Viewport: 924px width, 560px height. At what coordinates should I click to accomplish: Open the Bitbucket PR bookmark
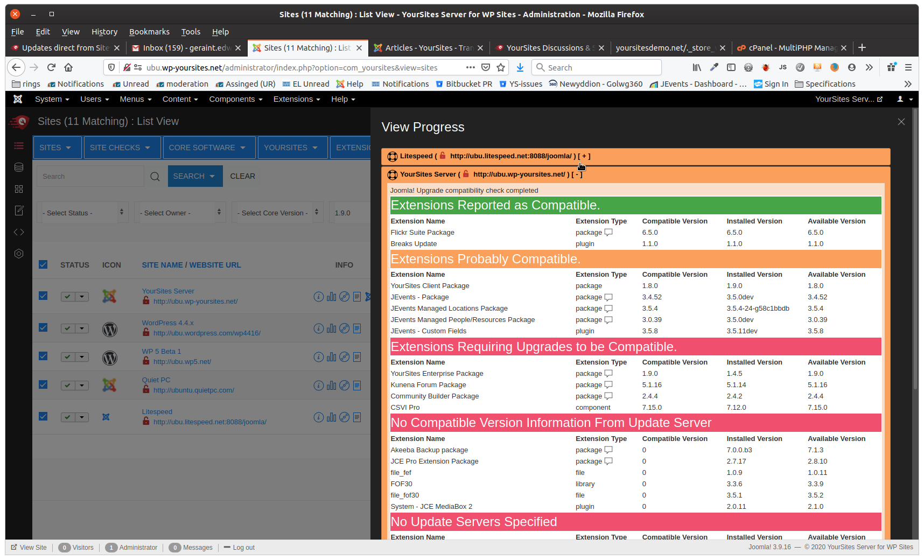464,84
